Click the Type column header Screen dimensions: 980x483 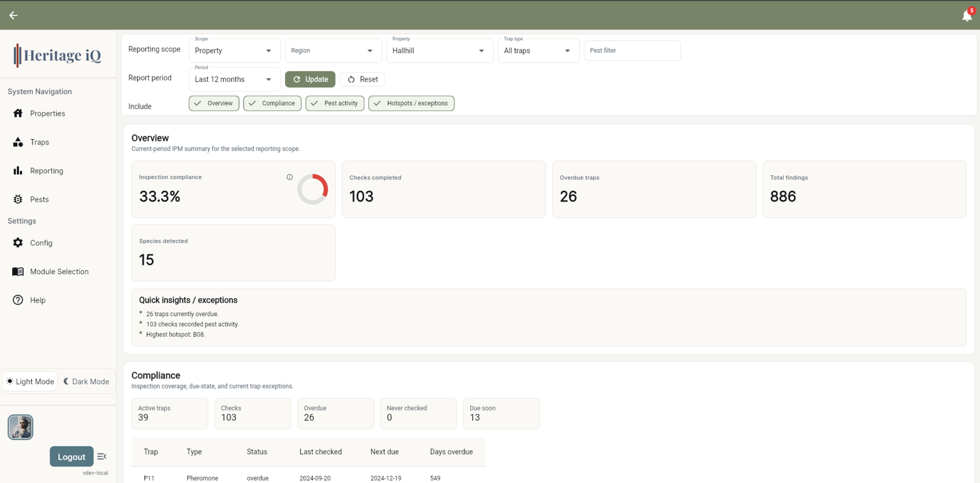tap(194, 452)
